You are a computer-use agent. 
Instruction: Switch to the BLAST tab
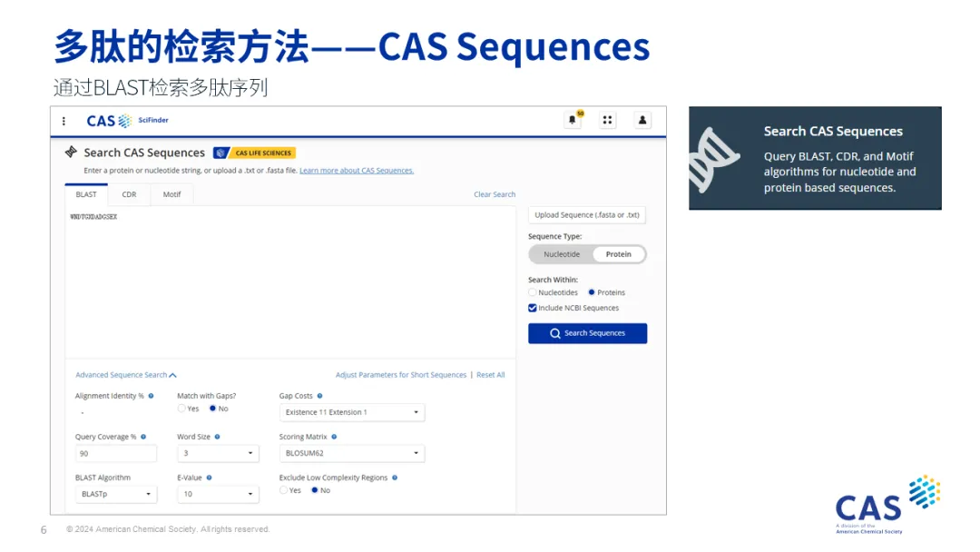click(x=86, y=194)
